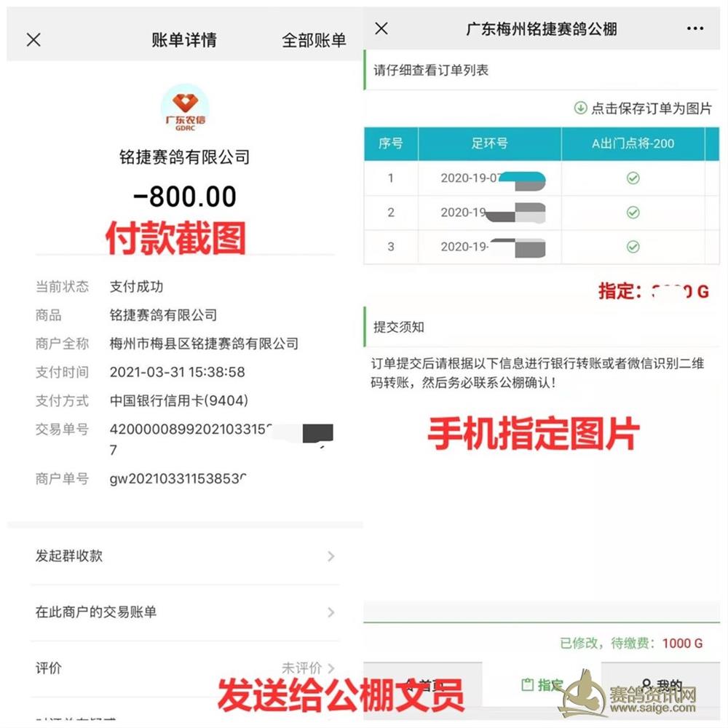Select 中国银行信用卡(9404) payment method
This screenshot has height=728, width=728.
[179, 400]
